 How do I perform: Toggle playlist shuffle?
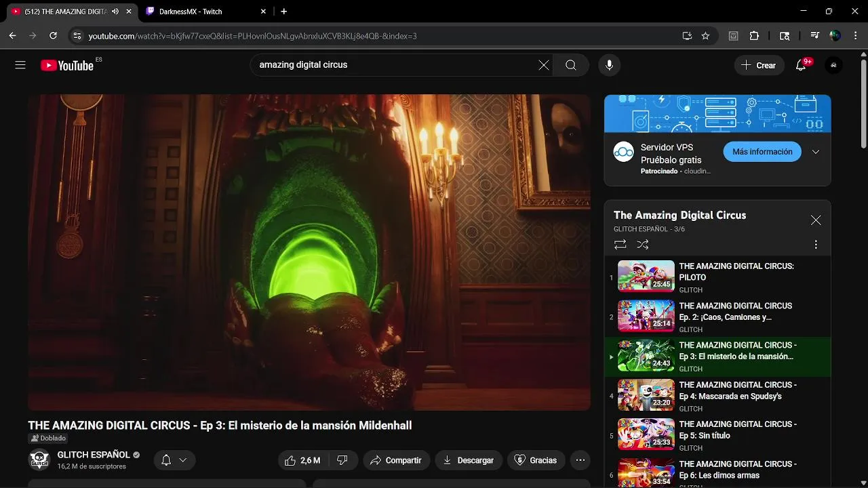click(x=643, y=245)
